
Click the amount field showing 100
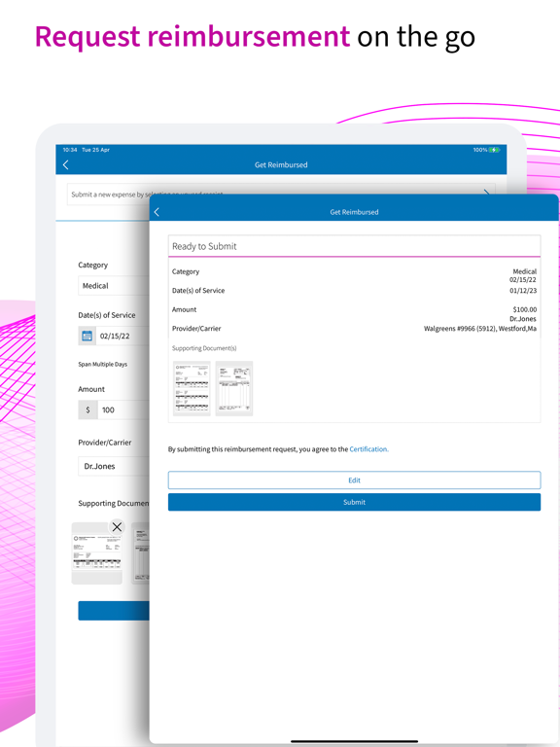123,409
